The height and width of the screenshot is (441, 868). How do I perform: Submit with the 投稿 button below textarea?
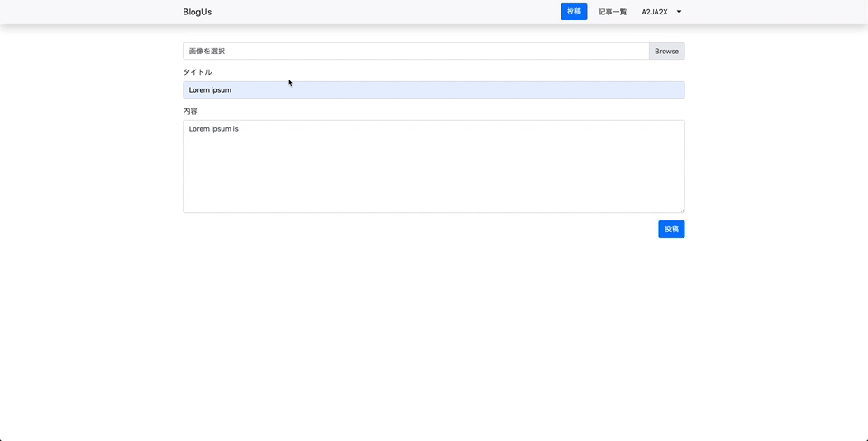tap(671, 230)
